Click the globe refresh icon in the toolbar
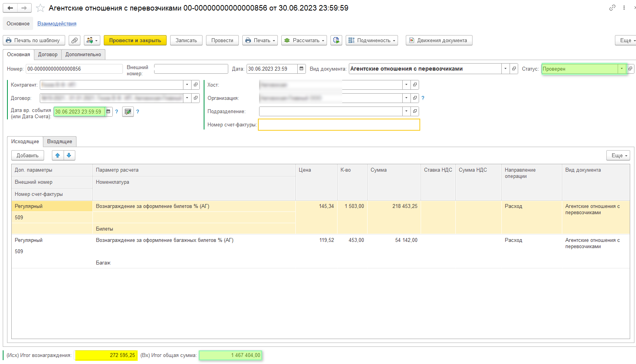The height and width of the screenshot is (364, 636). tap(336, 41)
